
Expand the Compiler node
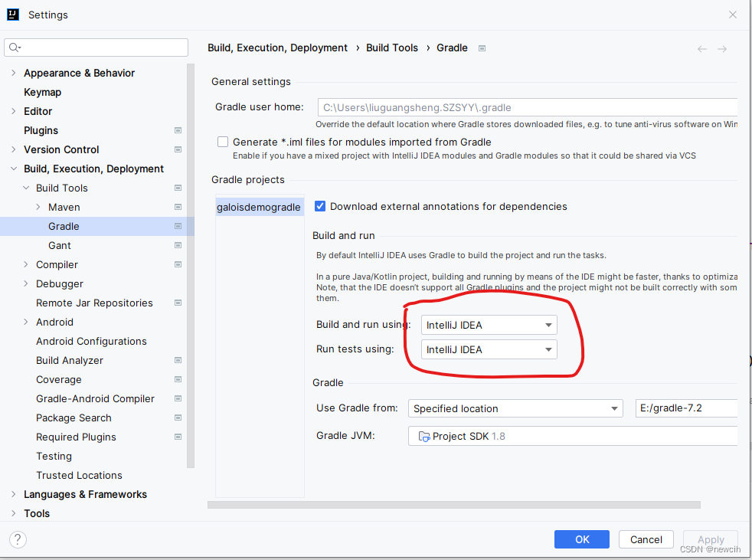(x=26, y=265)
